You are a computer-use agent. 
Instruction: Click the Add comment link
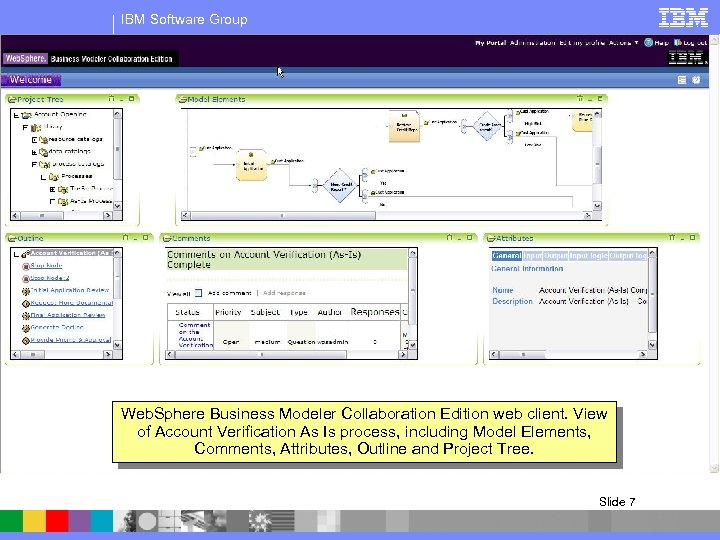230,293
